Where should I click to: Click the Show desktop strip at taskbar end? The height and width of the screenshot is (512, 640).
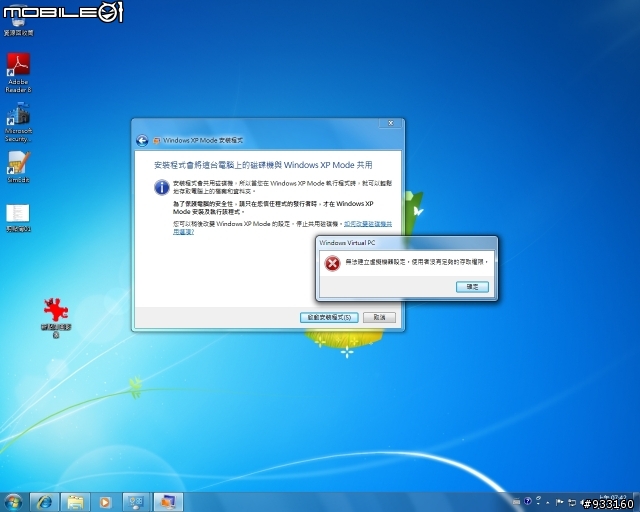(x=637, y=502)
